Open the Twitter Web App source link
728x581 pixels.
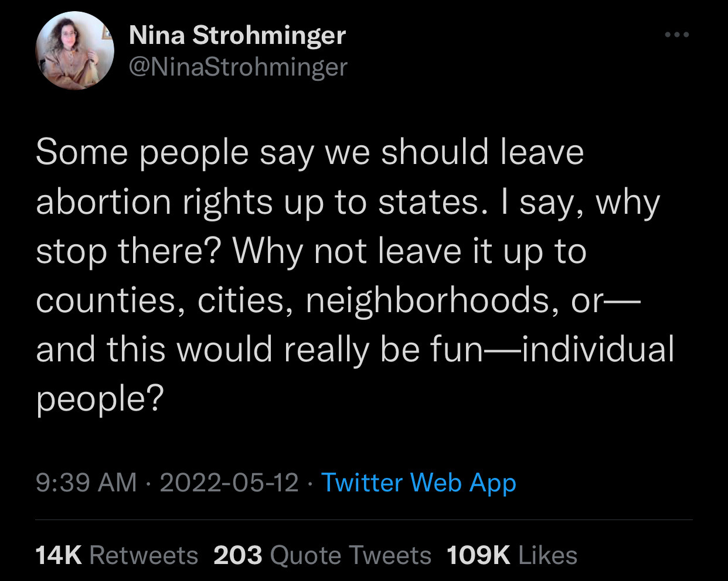[x=419, y=483]
